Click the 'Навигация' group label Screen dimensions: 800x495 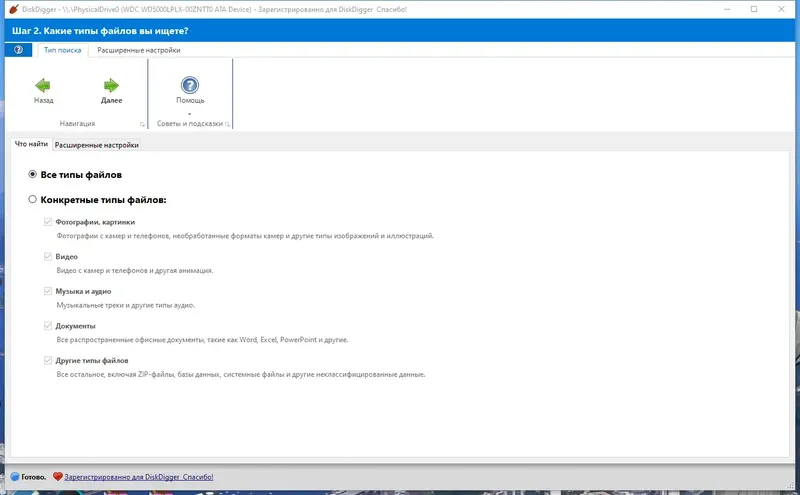click(x=77, y=123)
